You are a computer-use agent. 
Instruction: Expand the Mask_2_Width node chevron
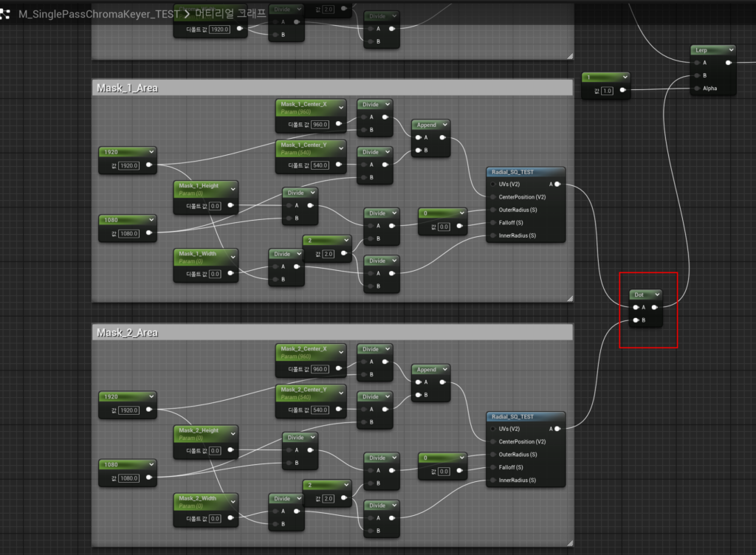(x=233, y=502)
